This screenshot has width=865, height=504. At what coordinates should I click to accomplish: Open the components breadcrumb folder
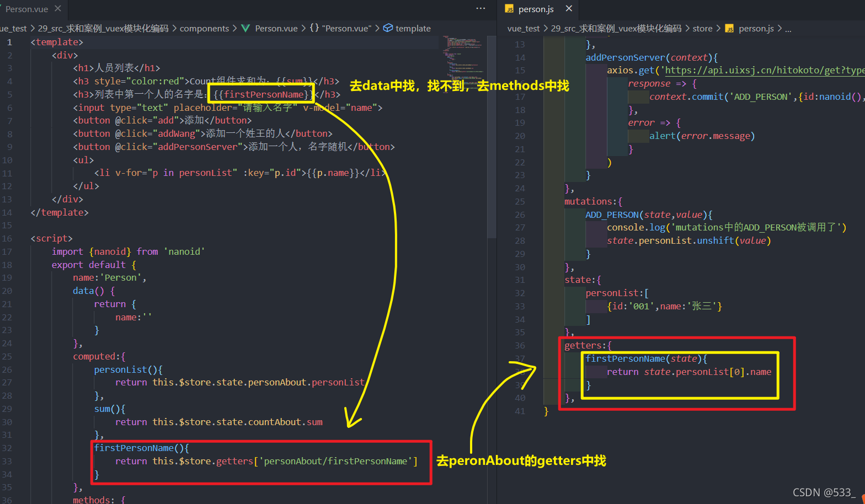204,28
